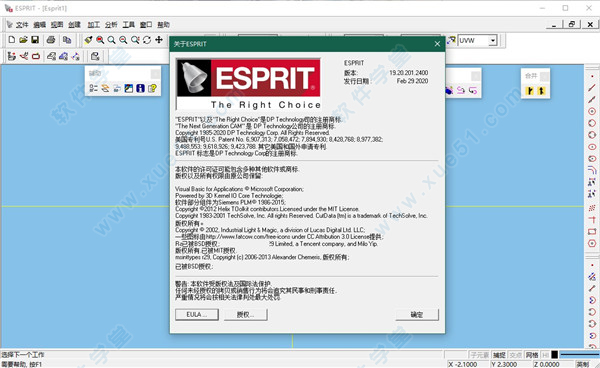Click the UVW work plane icon left of the dropdown

tap(452, 40)
